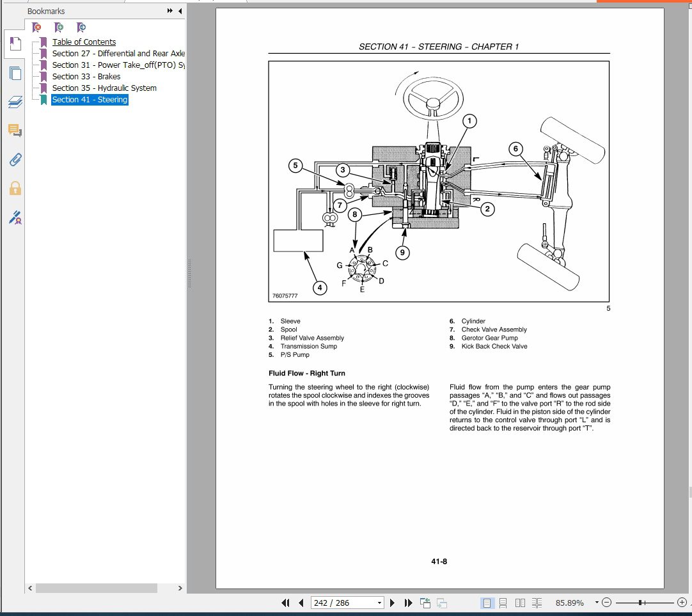Click the next view icon

point(442,603)
